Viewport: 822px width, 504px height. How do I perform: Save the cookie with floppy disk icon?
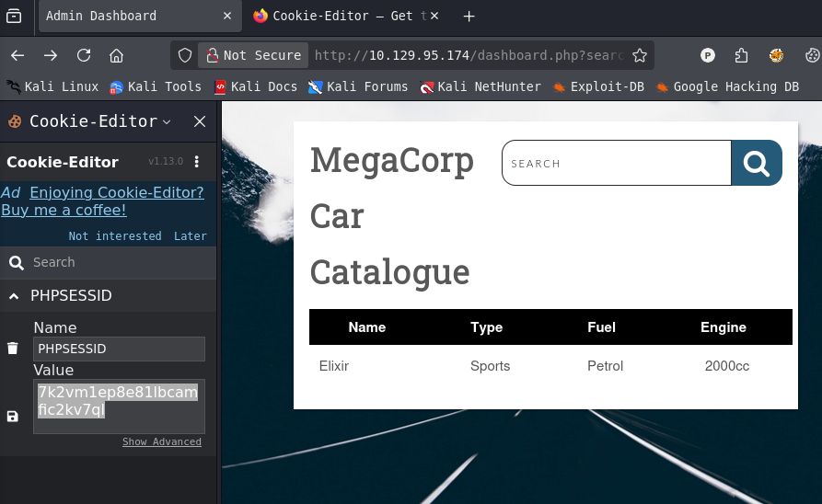(x=13, y=417)
